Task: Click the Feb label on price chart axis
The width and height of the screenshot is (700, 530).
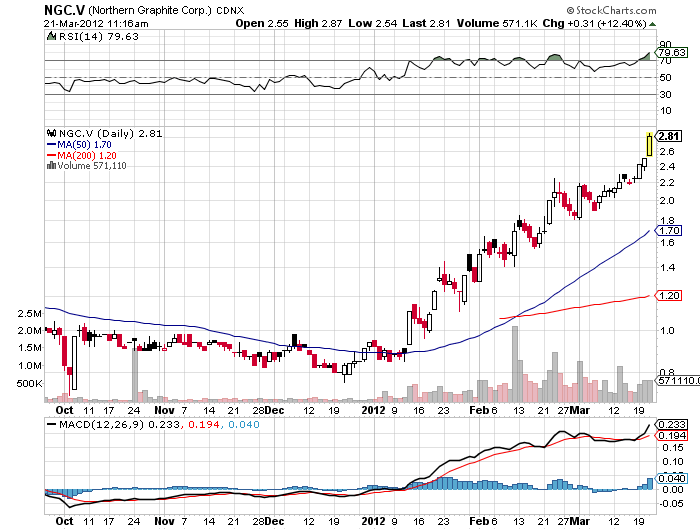Action: [479, 410]
